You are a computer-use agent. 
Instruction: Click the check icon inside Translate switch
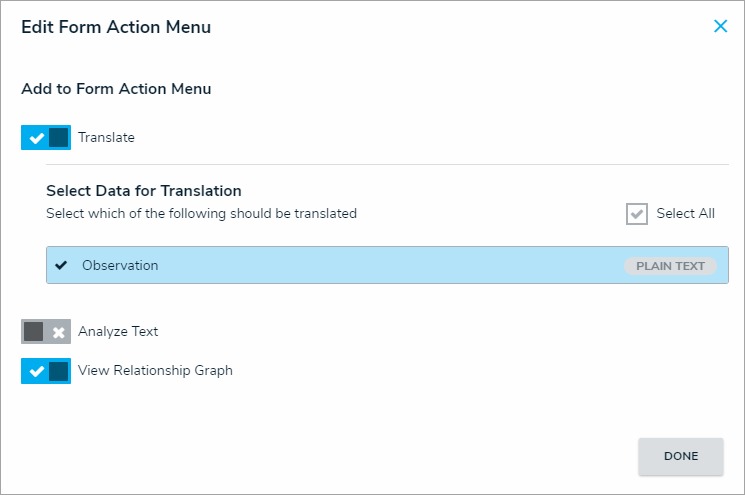point(36,138)
